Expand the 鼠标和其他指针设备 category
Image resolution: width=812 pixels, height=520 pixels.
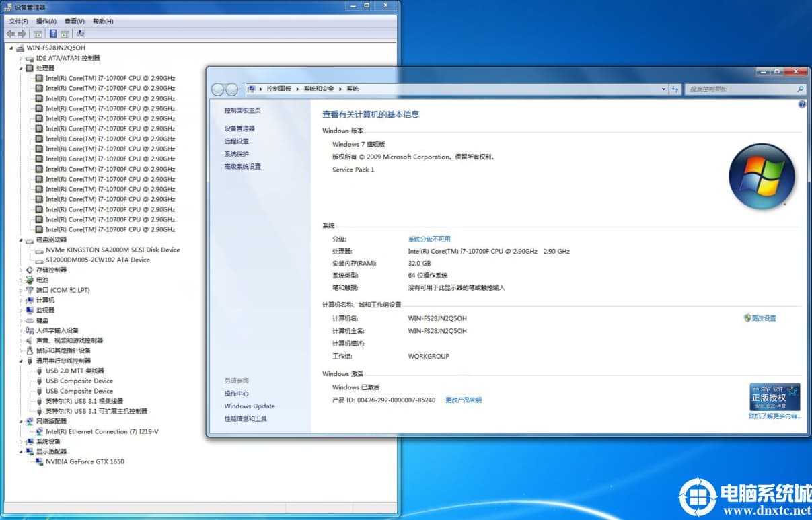click(x=21, y=350)
